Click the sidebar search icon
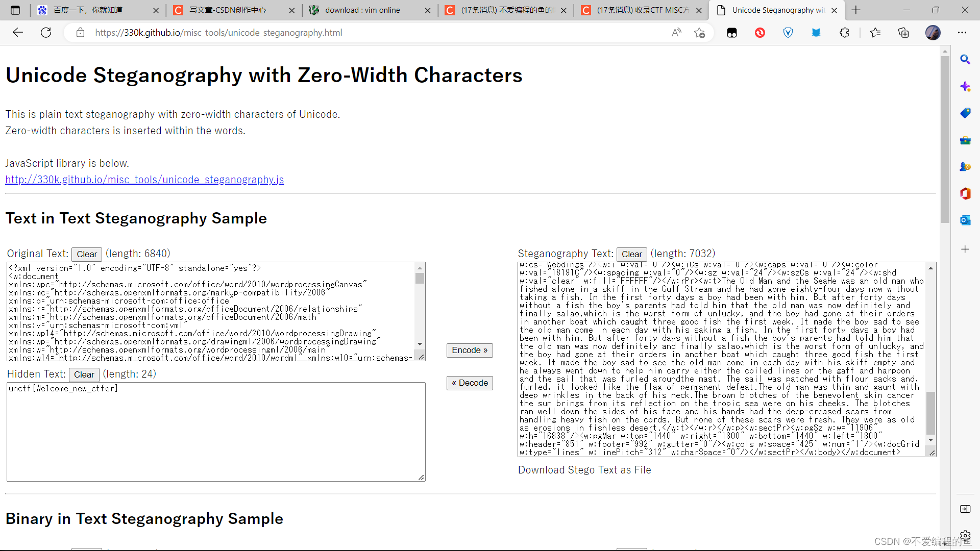 [x=965, y=60]
